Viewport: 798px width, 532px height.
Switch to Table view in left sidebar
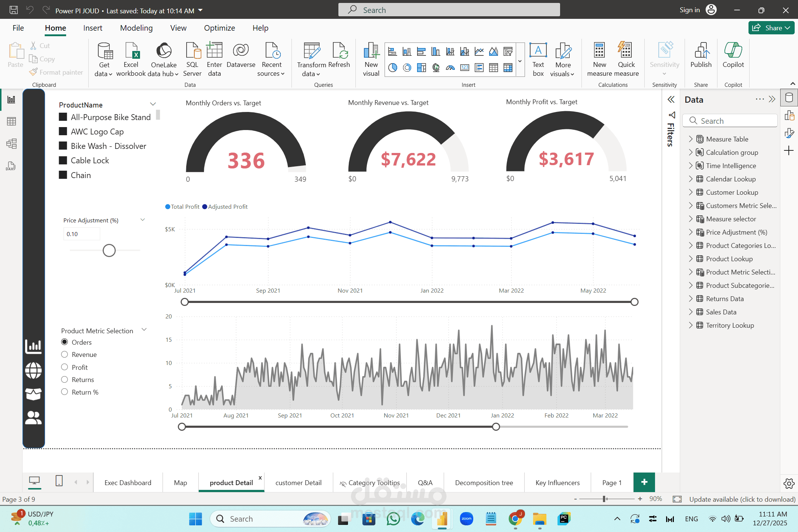[11, 122]
